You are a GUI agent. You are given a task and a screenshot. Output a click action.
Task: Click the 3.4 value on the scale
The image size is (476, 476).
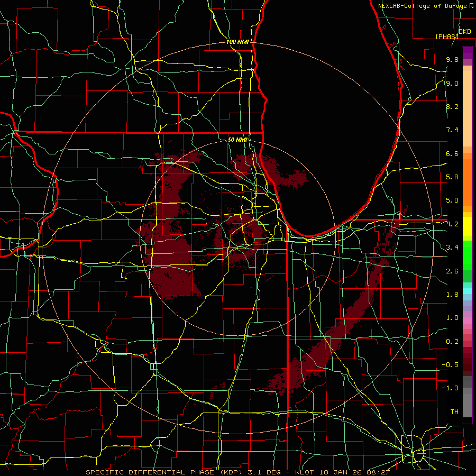(x=452, y=248)
